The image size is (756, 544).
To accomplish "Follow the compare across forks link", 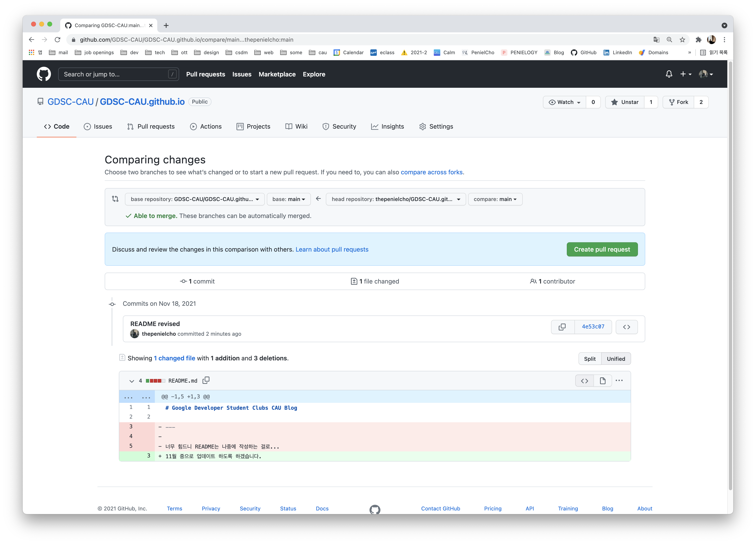I will [x=432, y=172].
